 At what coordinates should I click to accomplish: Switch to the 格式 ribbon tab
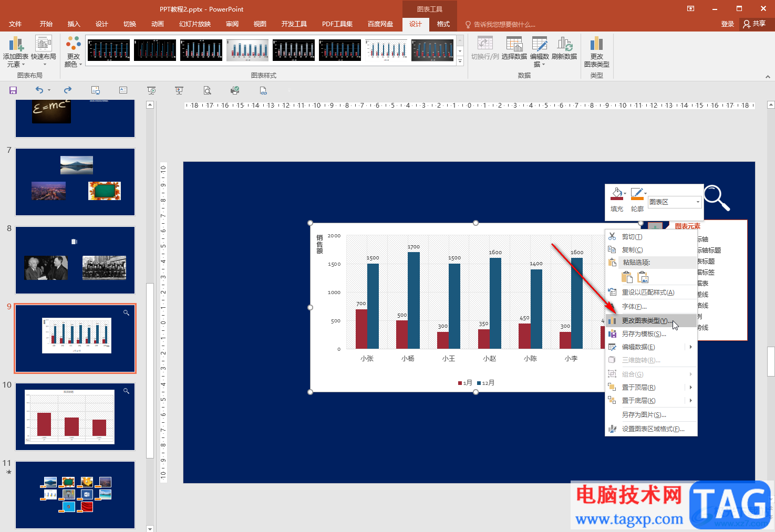pyautogui.click(x=443, y=24)
